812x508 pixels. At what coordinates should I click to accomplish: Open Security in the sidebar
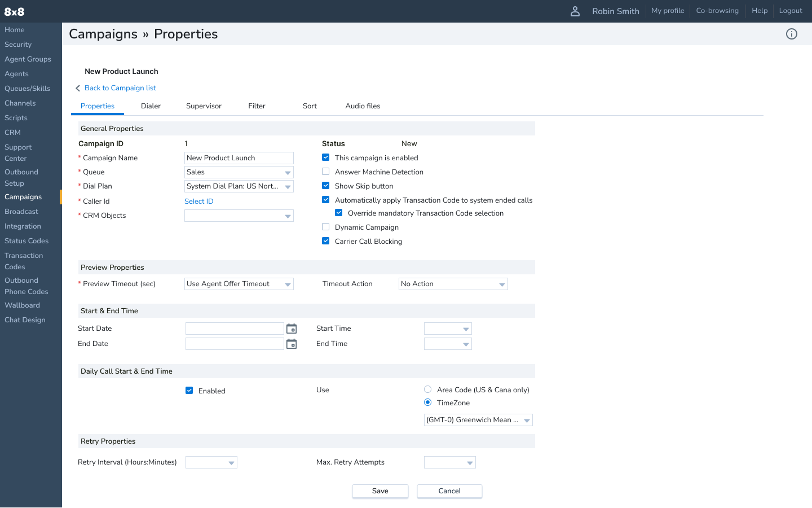pyautogui.click(x=18, y=45)
